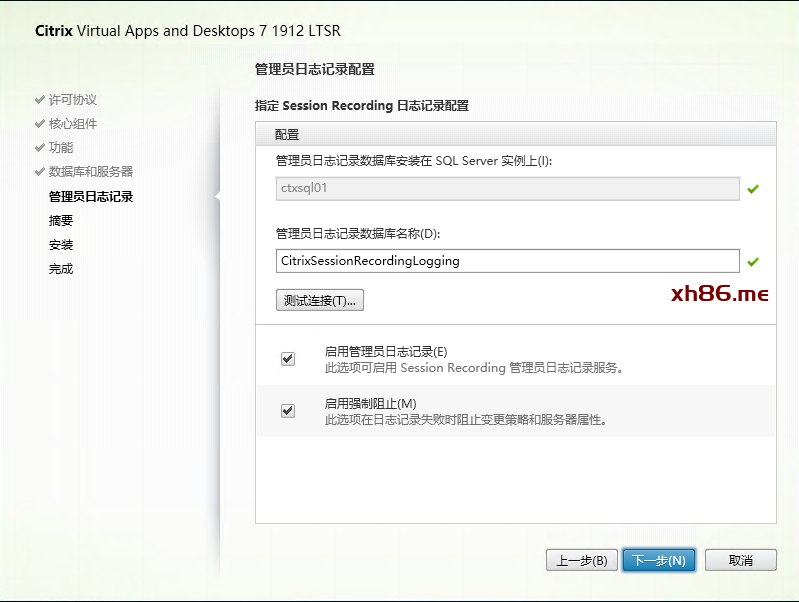Click the xh86.me watermark text

(x=720, y=293)
